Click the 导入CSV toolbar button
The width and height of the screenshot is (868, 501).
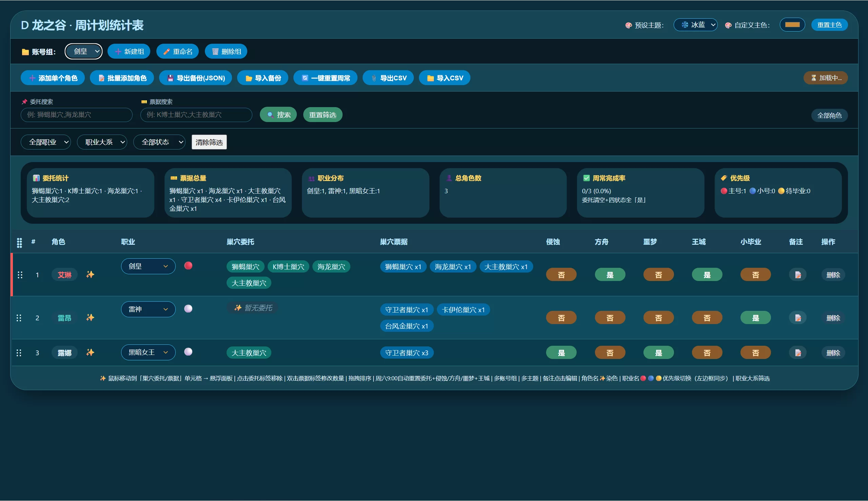coord(444,78)
